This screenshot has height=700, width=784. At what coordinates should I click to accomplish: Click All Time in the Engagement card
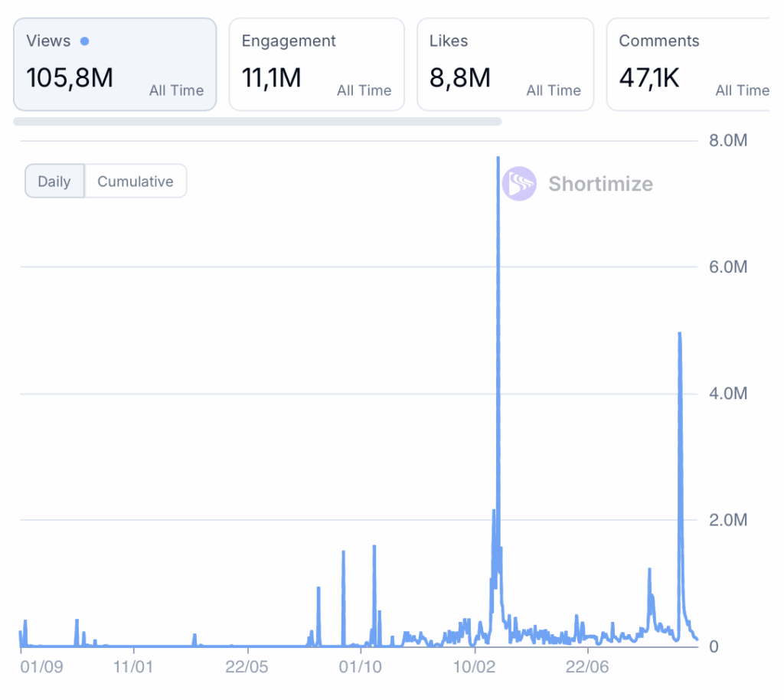(x=364, y=90)
